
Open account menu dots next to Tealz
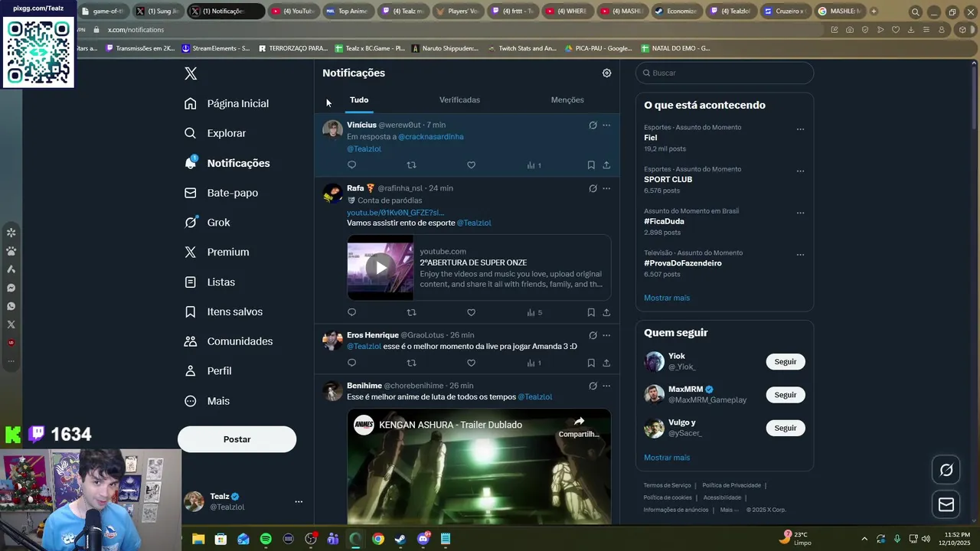click(x=299, y=502)
